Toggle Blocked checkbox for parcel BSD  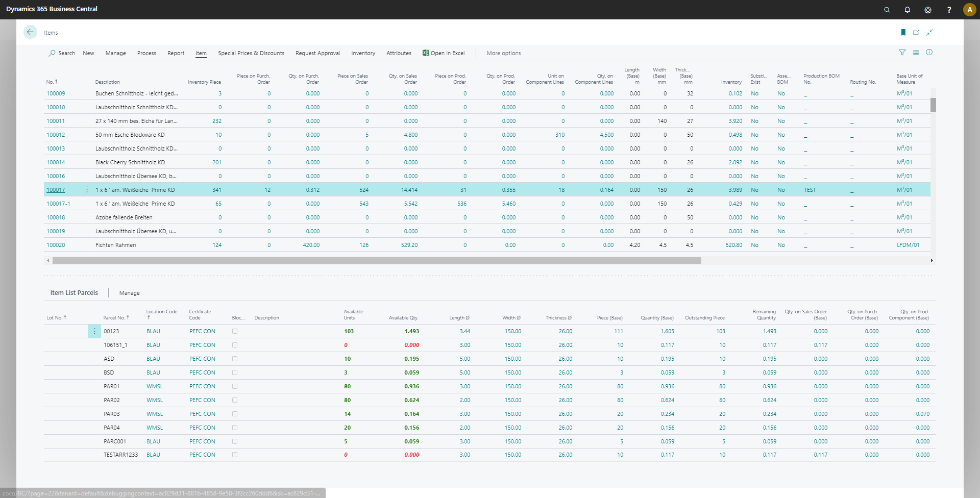pos(235,372)
